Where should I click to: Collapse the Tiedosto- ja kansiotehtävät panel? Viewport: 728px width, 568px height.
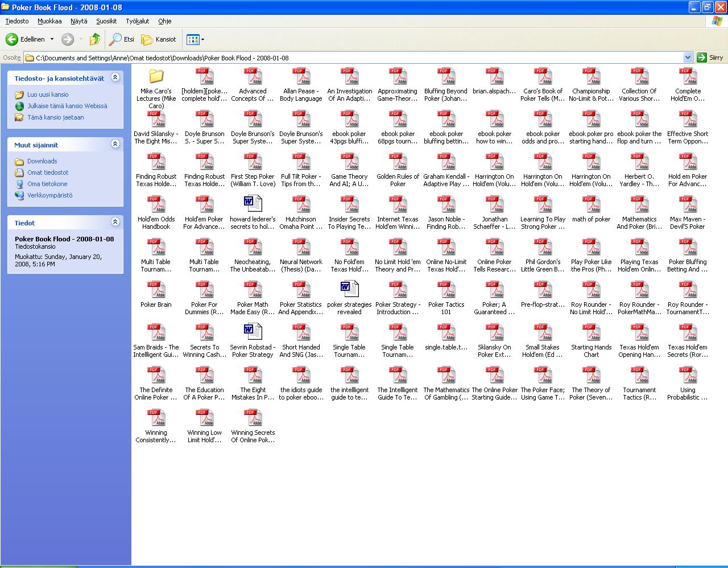(x=115, y=77)
